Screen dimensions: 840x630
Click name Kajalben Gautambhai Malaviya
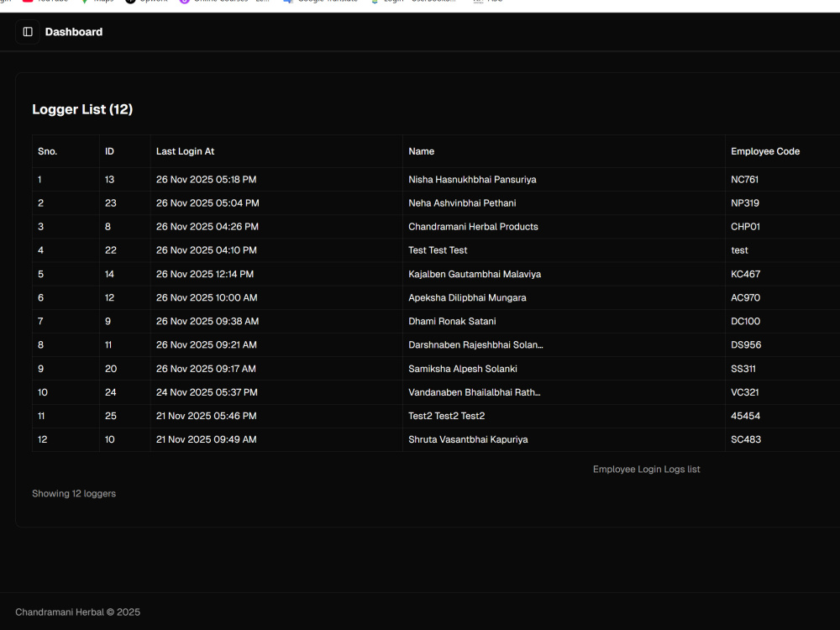point(475,275)
